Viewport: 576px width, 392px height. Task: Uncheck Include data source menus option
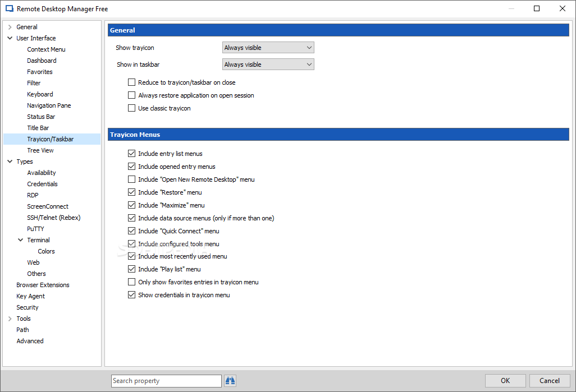131,218
